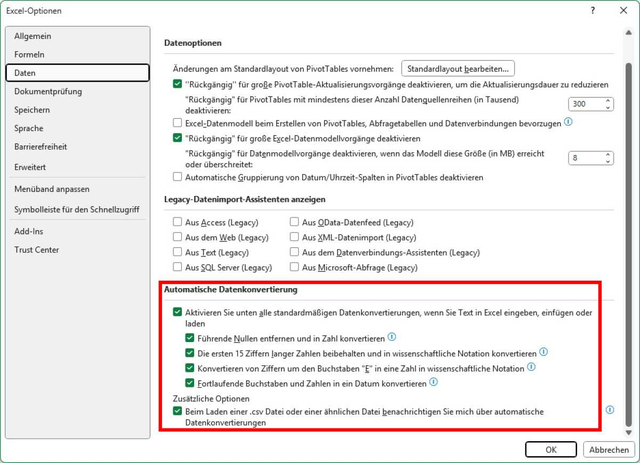Open help via the question mark icon
Viewport: 640px width, 463px height.
click(x=593, y=11)
